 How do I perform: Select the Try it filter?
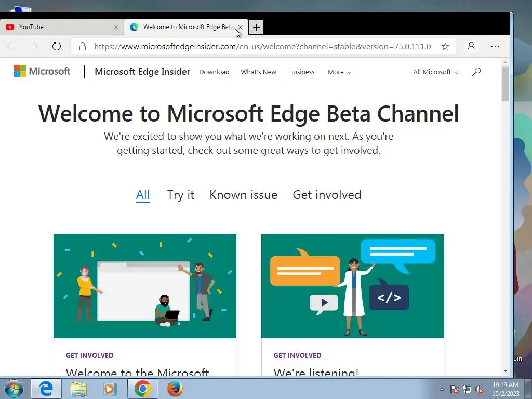tap(180, 195)
